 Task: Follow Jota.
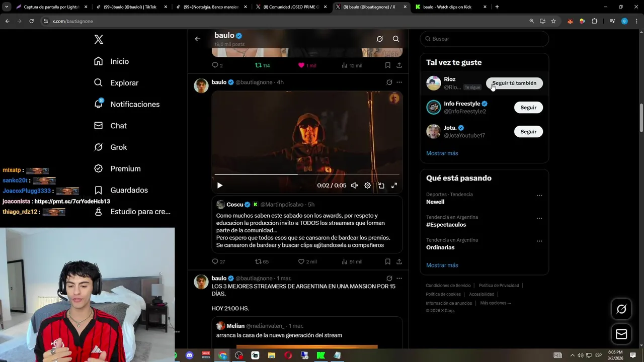(528, 131)
